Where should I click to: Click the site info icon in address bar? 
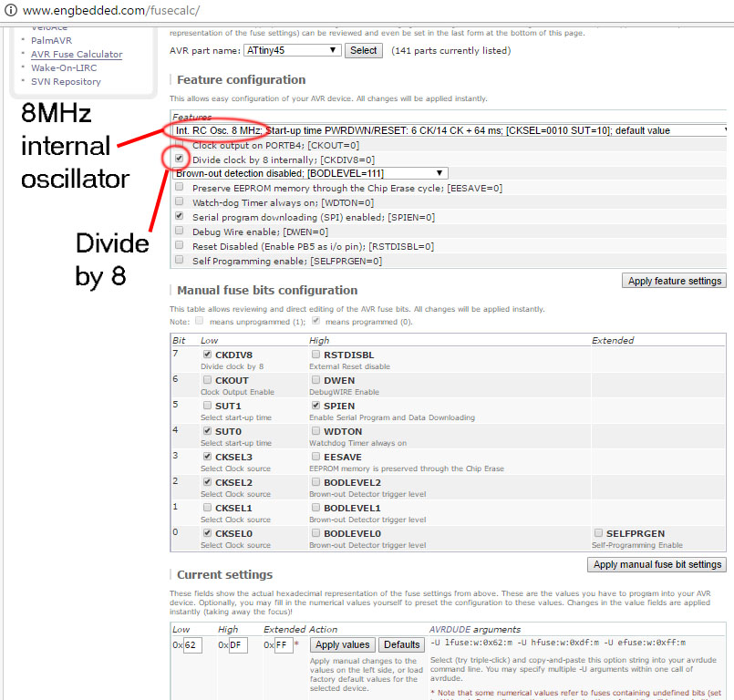click(x=10, y=10)
